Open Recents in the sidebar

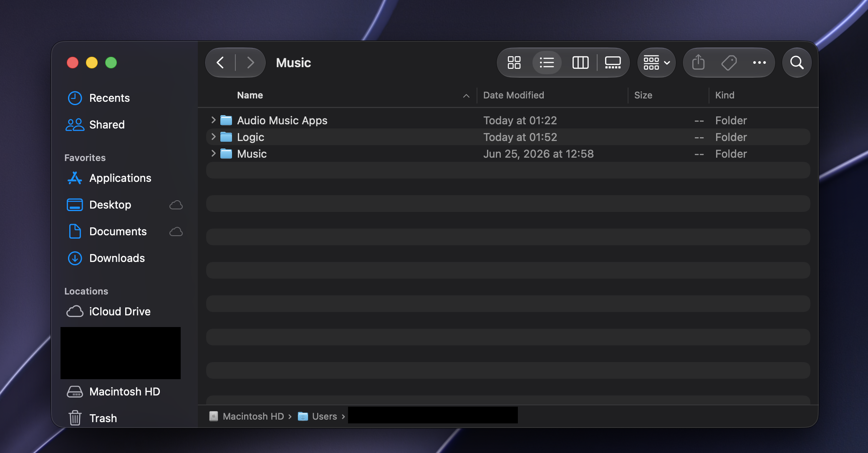(x=109, y=98)
